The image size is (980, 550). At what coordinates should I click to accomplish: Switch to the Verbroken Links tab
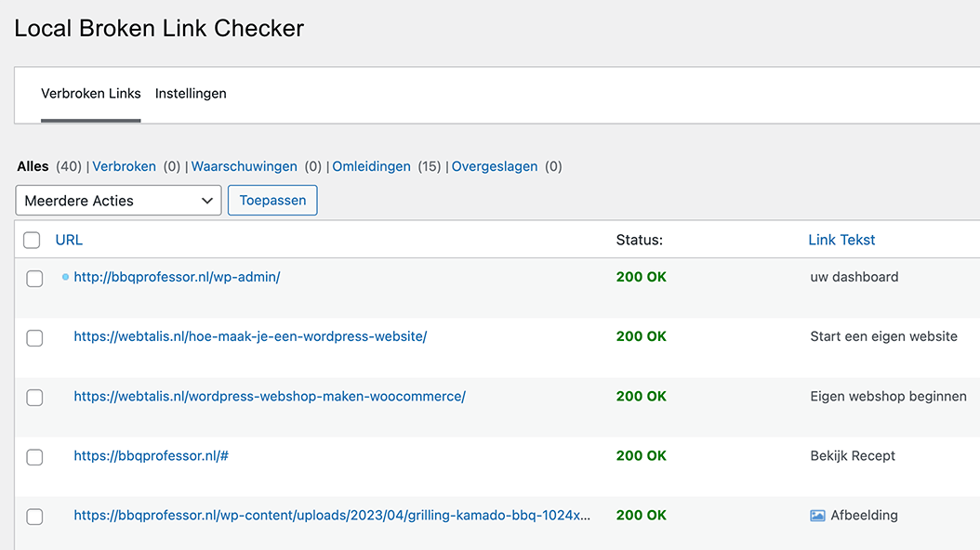90,93
